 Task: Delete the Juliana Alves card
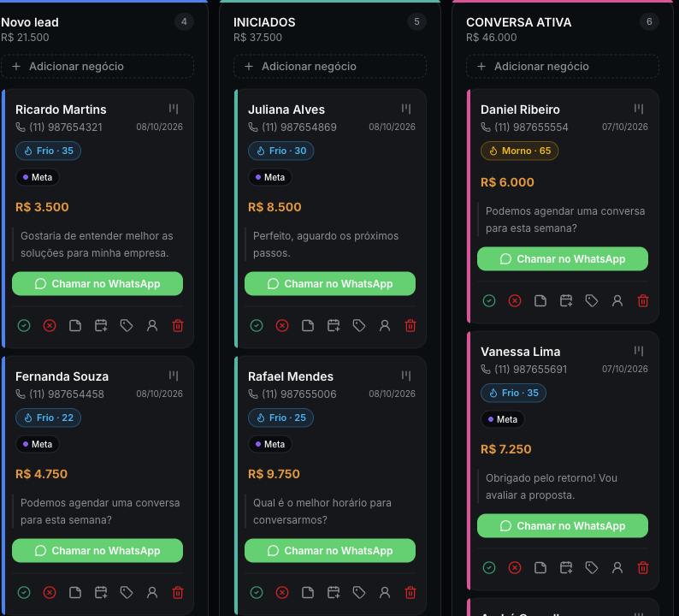tap(410, 325)
